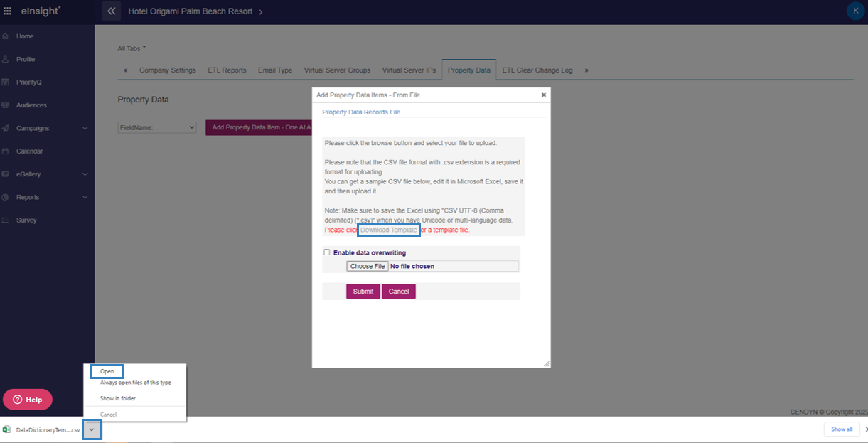Click Show all downloads button
This screenshot has width=868, height=443.
(x=842, y=429)
